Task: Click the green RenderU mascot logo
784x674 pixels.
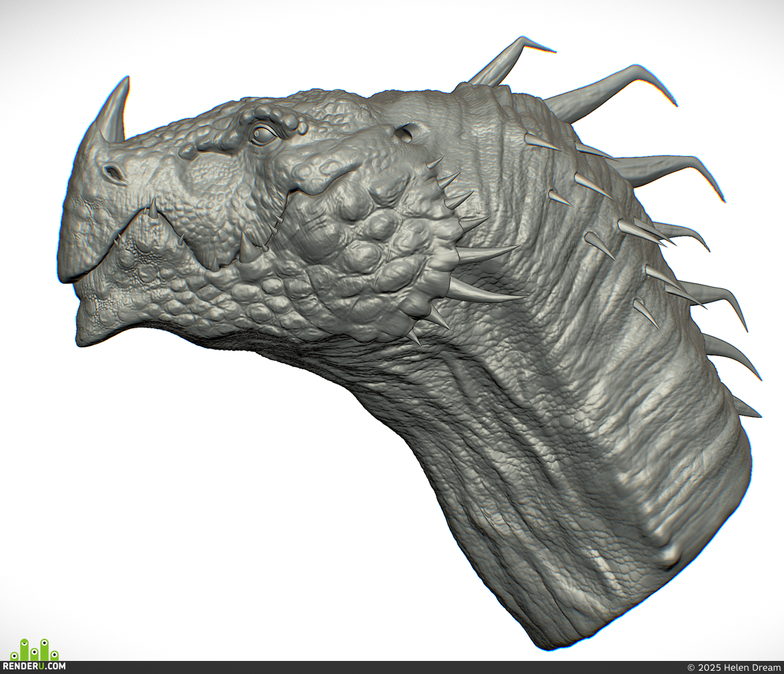Action: (x=35, y=650)
